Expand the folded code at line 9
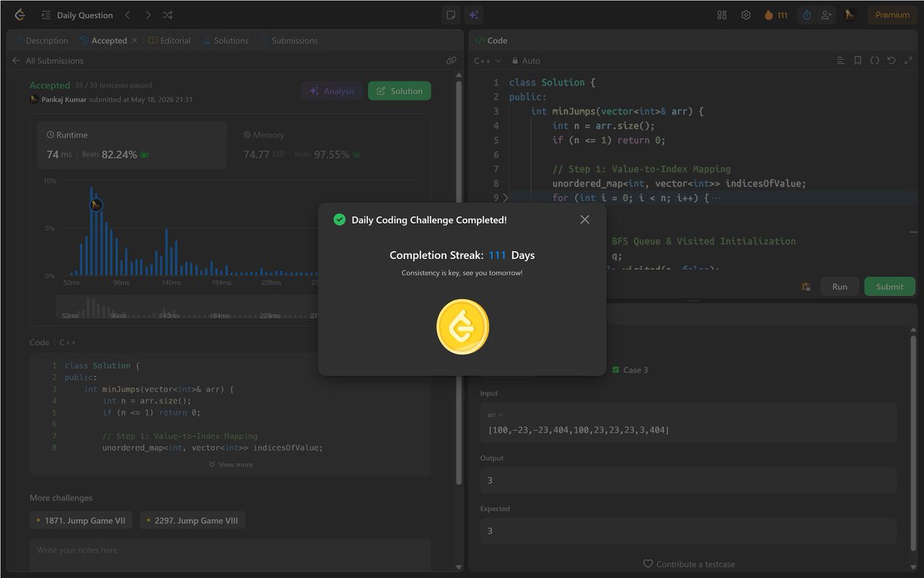Viewport: 924px width, 578px height. tap(506, 198)
